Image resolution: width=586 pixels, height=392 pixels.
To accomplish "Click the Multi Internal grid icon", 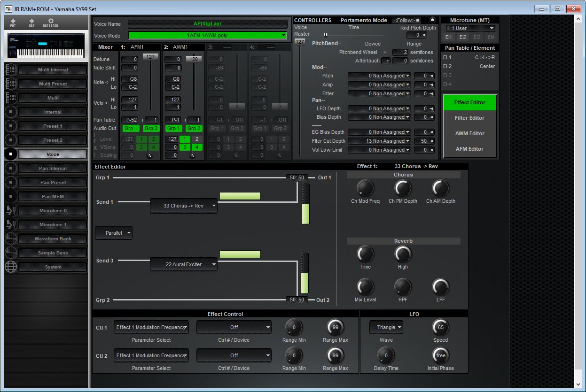I will click(x=10, y=70).
